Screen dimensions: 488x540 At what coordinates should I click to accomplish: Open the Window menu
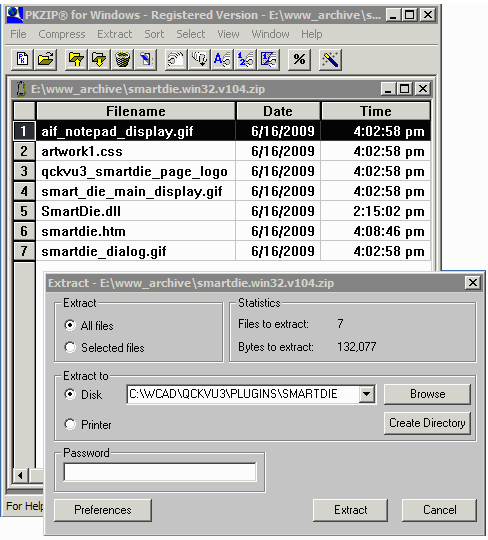coord(270,34)
